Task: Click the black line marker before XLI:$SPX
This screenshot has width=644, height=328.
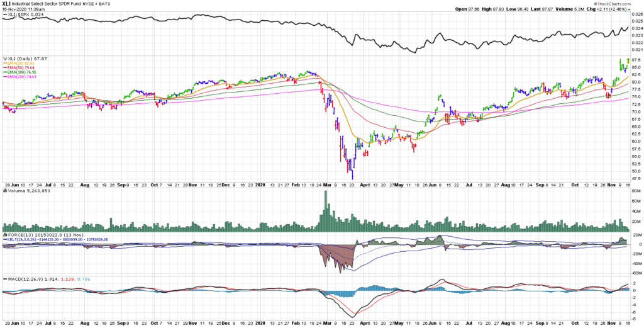Action: [5, 14]
